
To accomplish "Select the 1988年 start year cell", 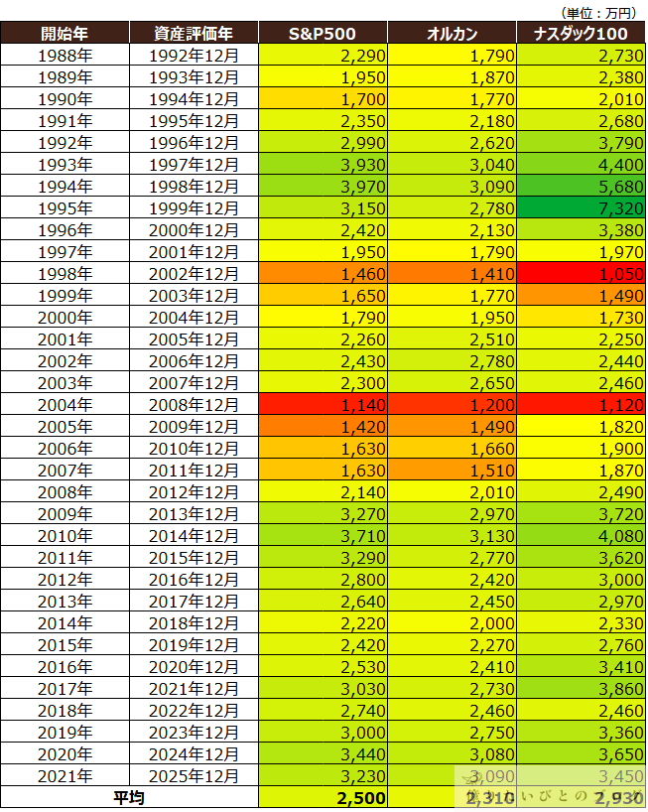I will tap(65, 55).
